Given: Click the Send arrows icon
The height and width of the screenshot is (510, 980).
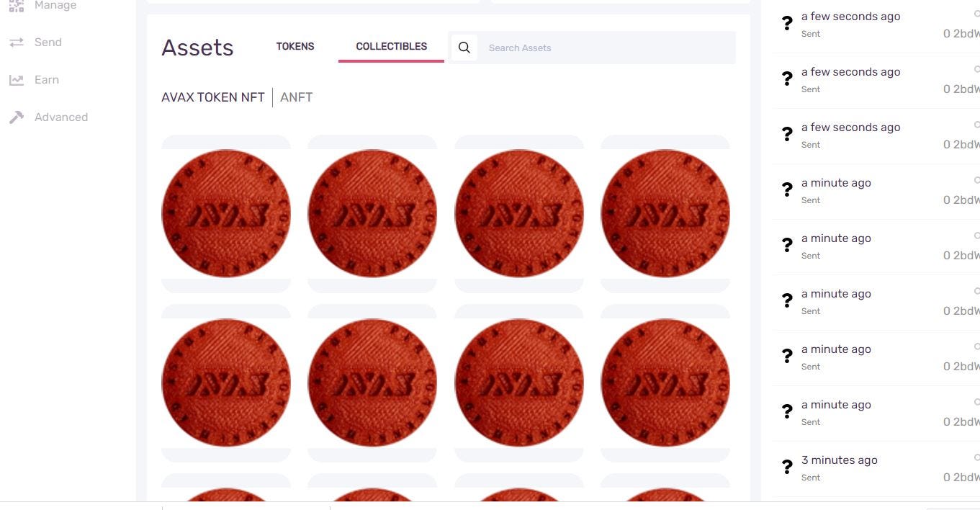Looking at the screenshot, I should click(16, 42).
